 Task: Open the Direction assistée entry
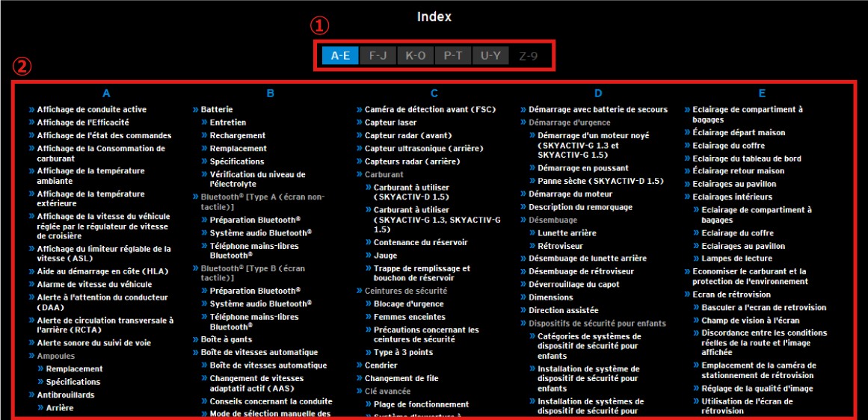(563, 310)
